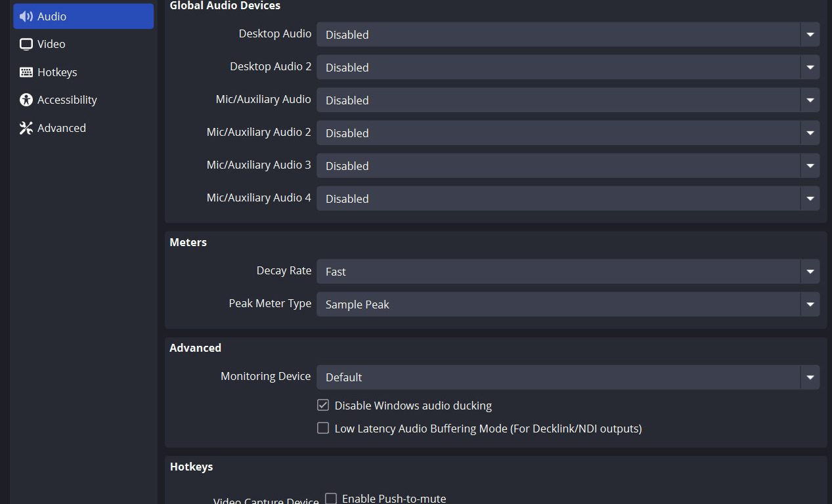Click the Desktop Audio 2 dropdown arrow
832x504 pixels.
click(810, 68)
